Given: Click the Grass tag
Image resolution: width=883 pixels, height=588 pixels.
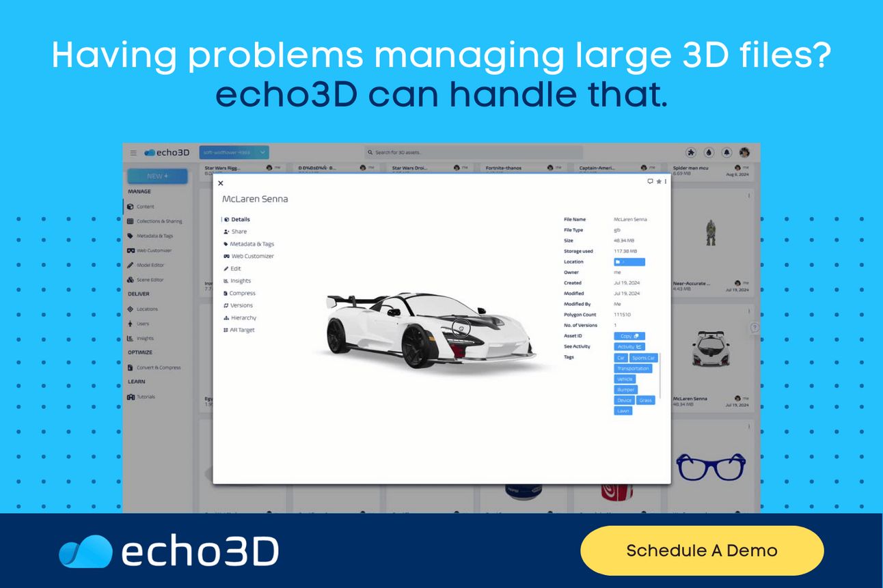Looking at the screenshot, I should [646, 400].
